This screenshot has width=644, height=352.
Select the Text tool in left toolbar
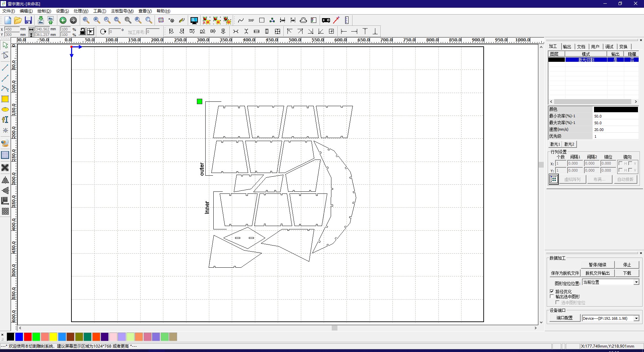[5, 120]
